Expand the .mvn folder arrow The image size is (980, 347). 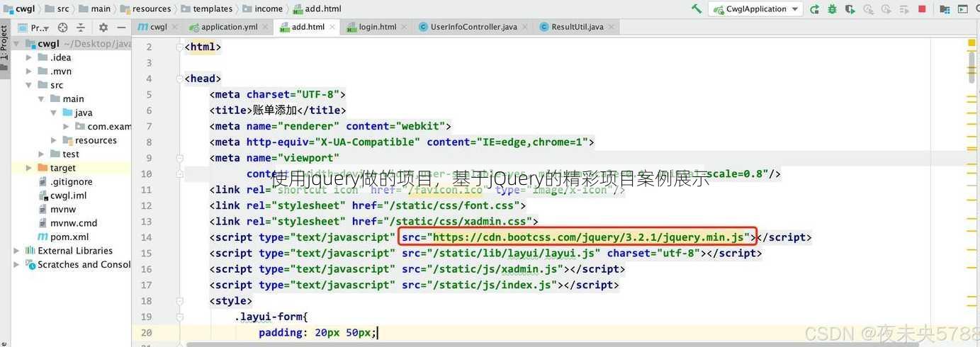[x=29, y=72]
